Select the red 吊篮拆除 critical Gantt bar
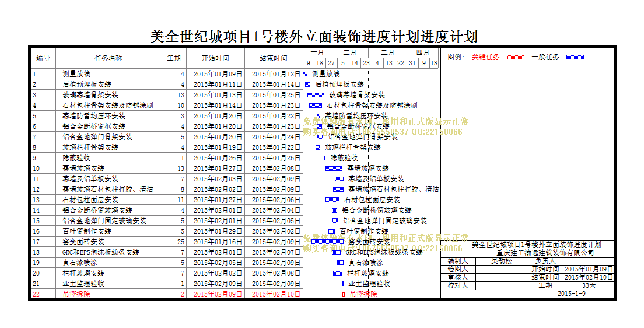 tap(344, 294)
